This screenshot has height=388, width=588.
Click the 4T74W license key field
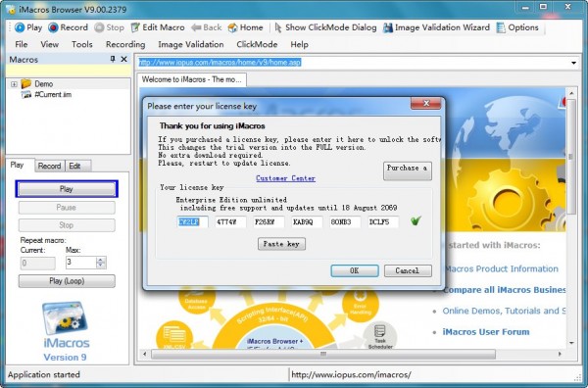point(230,222)
